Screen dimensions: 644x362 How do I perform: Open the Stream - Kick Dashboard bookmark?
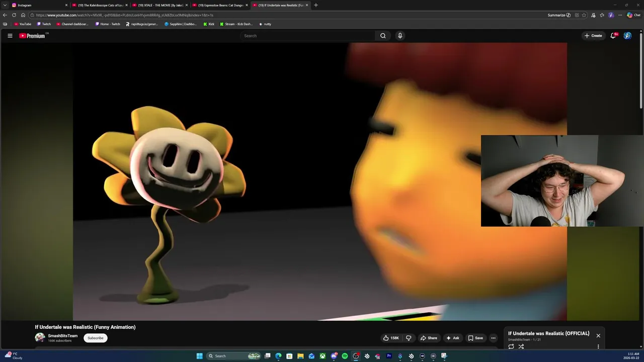tap(236, 24)
